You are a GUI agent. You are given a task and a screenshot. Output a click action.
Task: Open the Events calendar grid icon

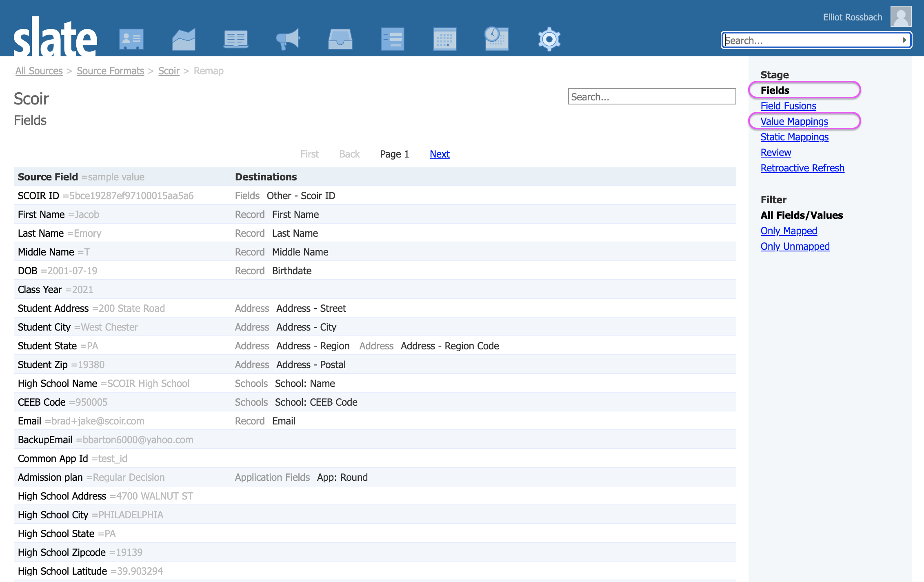444,39
